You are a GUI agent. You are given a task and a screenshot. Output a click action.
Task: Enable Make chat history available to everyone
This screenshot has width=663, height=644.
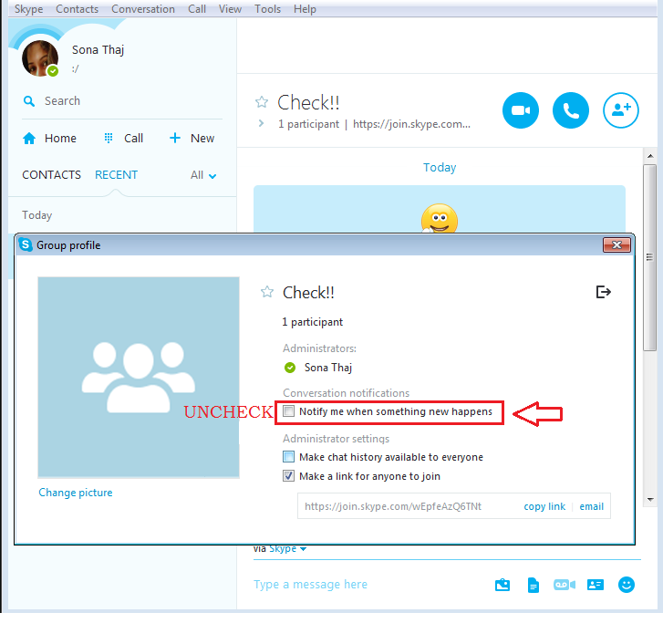tap(288, 457)
